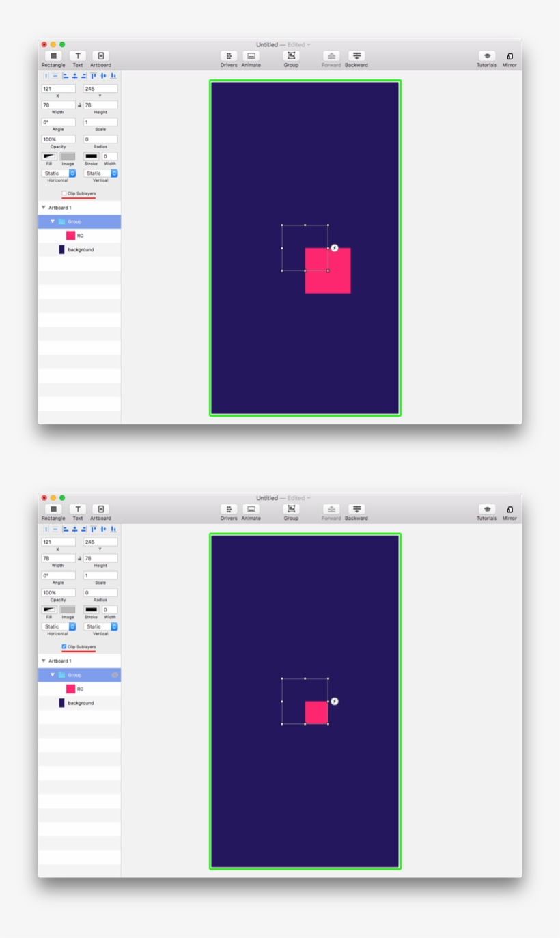Select the Rectangle tool
Viewport: 560px width, 938px height.
pos(53,56)
